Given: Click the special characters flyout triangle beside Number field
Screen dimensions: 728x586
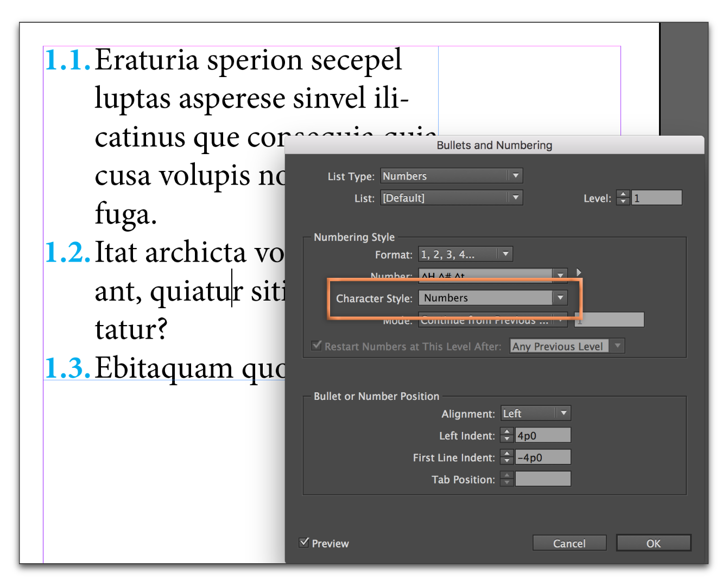Looking at the screenshot, I should point(578,272).
